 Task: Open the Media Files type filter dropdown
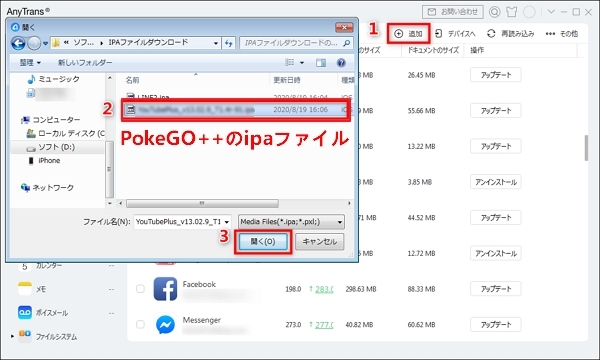pos(291,222)
